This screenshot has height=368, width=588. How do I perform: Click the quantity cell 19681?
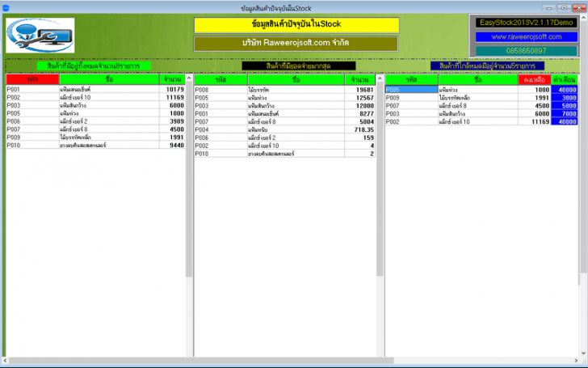tap(360, 90)
